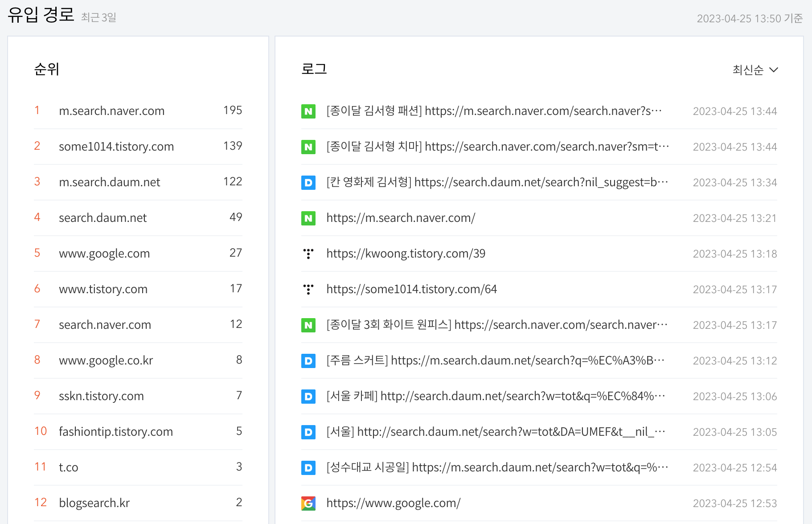Screen dimensions: 812x524
Task: Open 칸 영화제 김서형 Daum search link
Action: point(497,182)
